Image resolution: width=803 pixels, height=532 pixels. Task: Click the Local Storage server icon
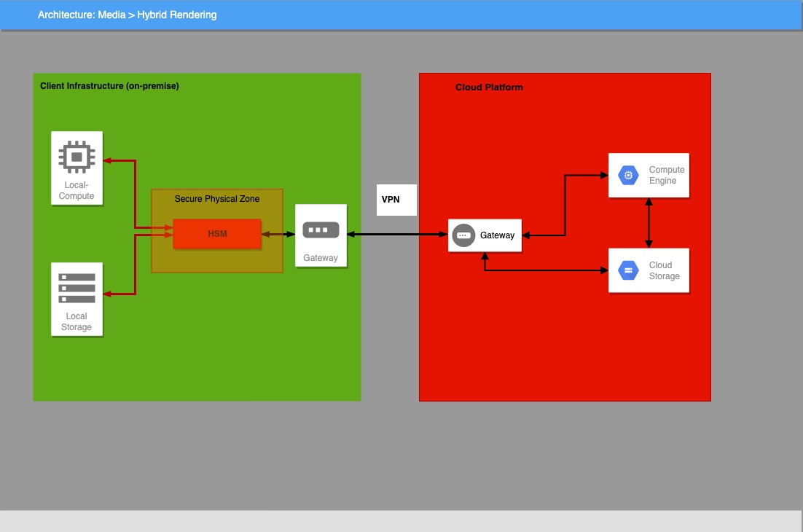[x=77, y=288]
